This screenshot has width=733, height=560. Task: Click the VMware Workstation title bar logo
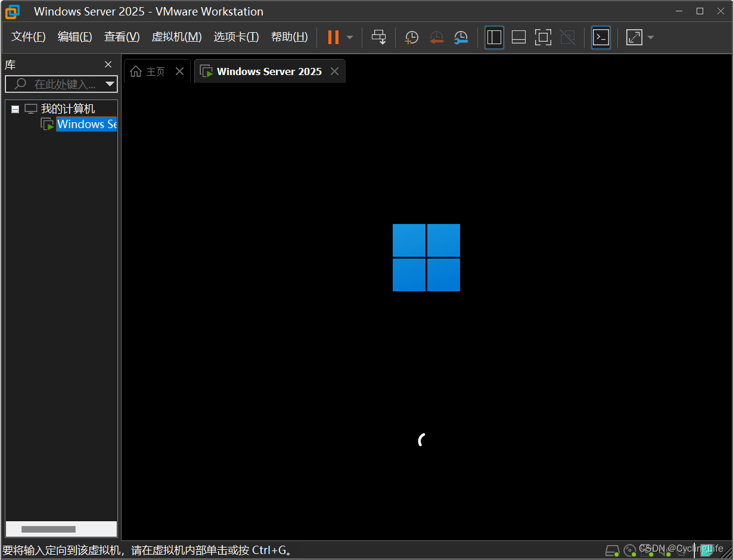tap(13, 11)
